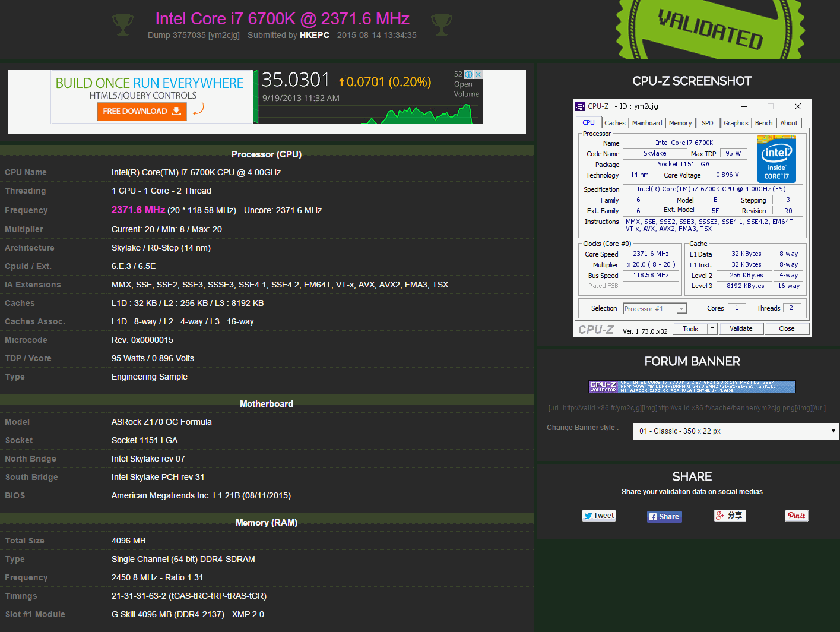This screenshot has height=632, width=840.
Task: Click the ad info icon
Action: tap(468, 74)
